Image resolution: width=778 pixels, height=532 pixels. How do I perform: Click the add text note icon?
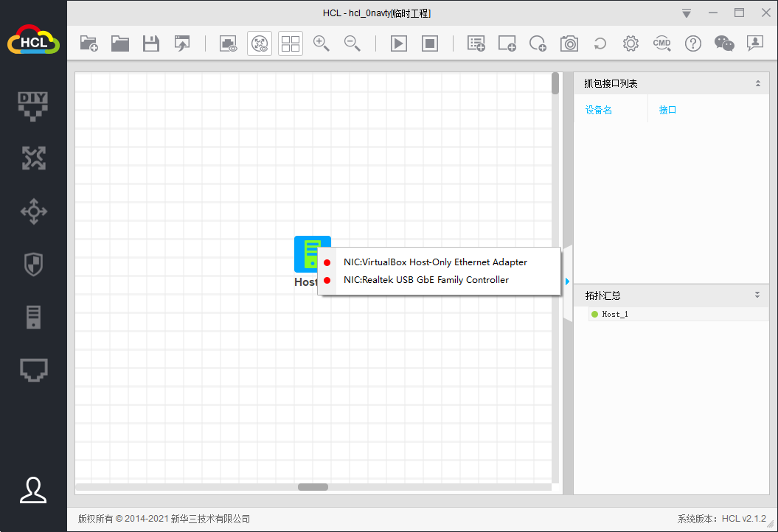pos(476,43)
